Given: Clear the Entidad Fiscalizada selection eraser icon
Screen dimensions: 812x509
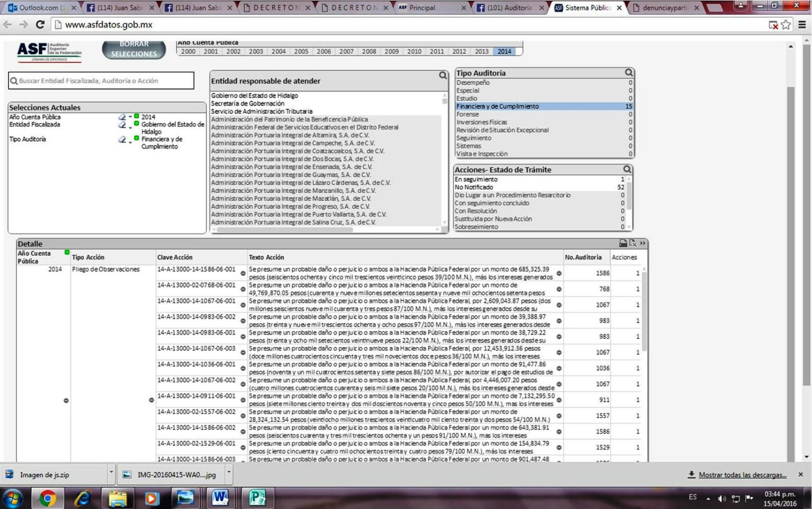Looking at the screenshot, I should (122, 125).
